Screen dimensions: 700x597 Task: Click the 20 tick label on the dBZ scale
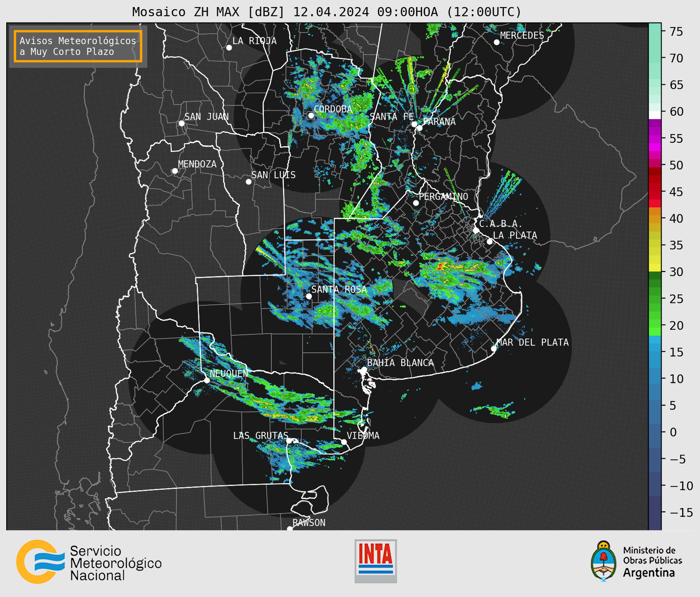(x=676, y=325)
